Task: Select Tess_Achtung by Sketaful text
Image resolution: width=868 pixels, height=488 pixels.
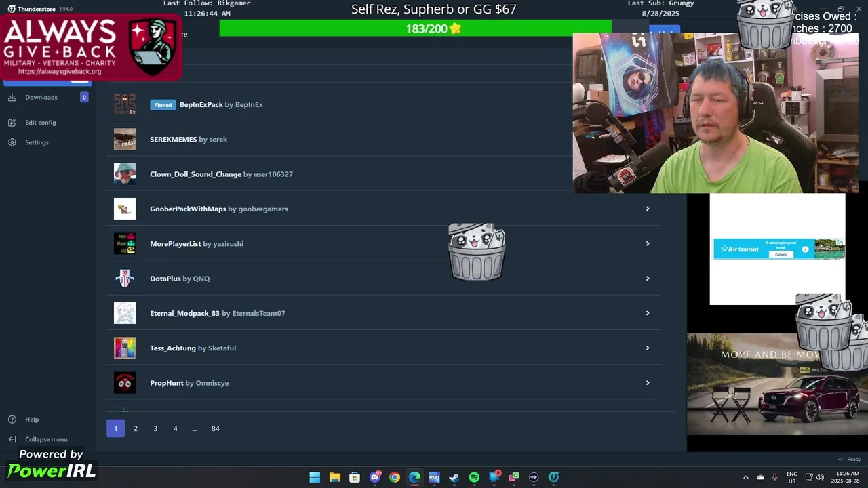Action: click(x=193, y=348)
